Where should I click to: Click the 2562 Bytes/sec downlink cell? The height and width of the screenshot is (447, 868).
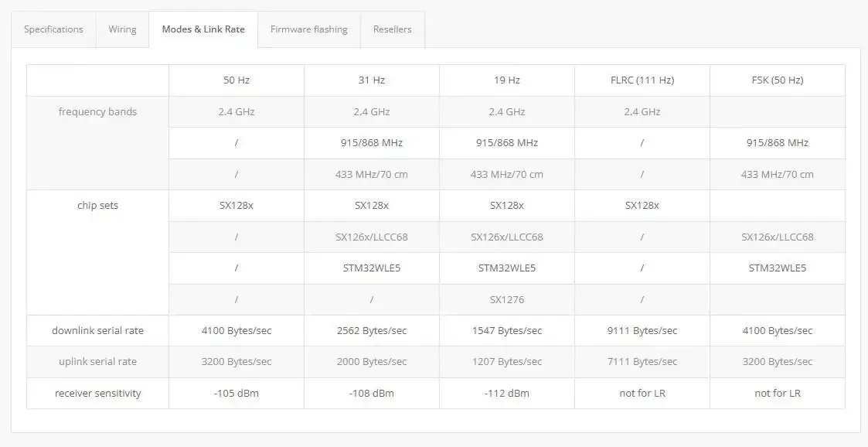click(372, 331)
